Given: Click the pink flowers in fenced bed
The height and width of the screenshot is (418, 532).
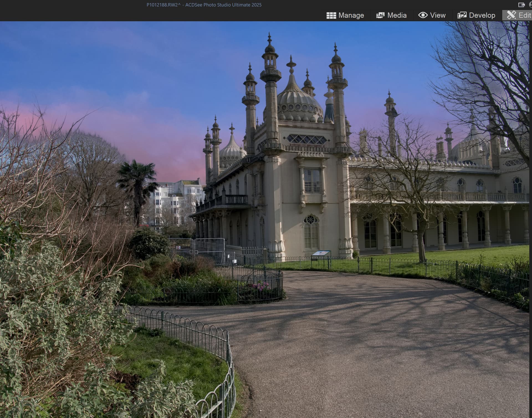Looking at the screenshot, I should click(260, 286).
